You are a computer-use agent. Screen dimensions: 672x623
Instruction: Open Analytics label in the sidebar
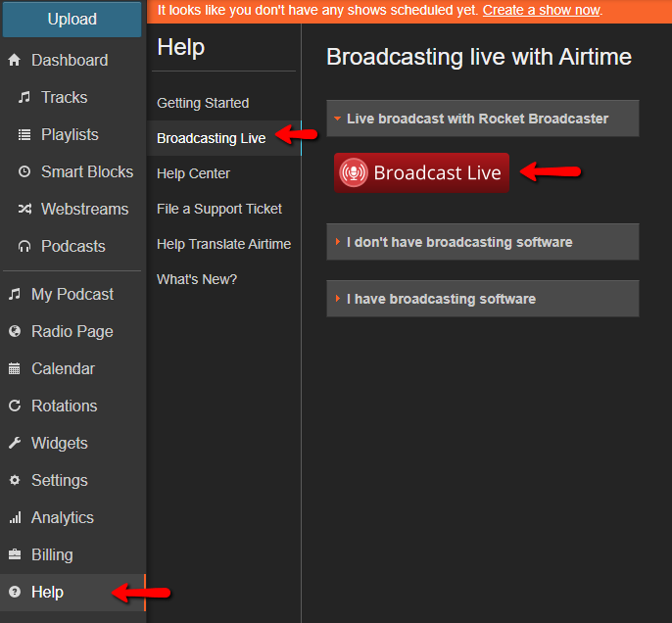[x=63, y=517]
